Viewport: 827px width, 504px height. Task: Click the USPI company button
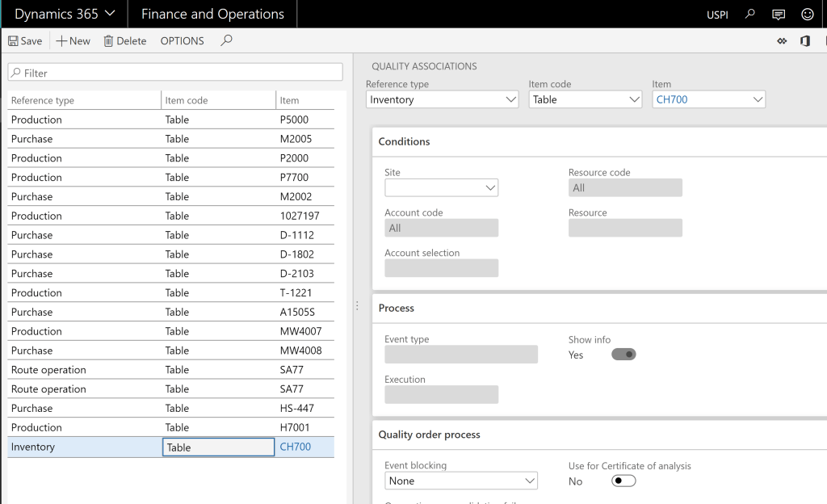[717, 14]
